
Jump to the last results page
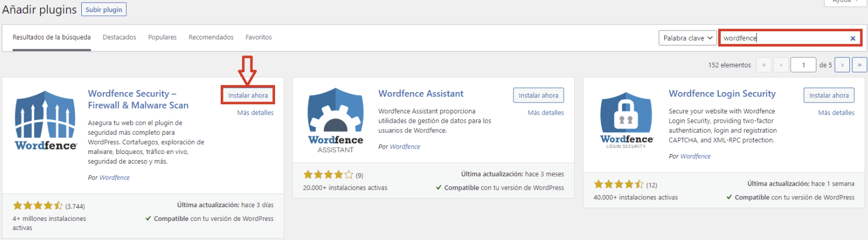pyautogui.click(x=859, y=65)
